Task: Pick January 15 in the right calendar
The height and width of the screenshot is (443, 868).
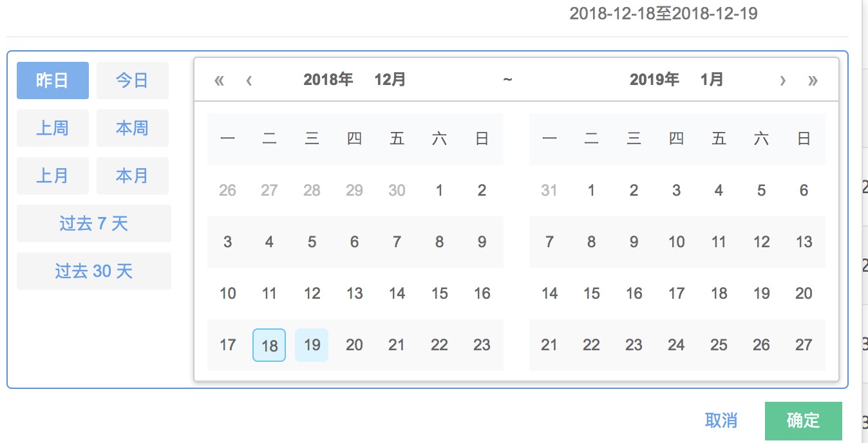Action: [x=591, y=293]
